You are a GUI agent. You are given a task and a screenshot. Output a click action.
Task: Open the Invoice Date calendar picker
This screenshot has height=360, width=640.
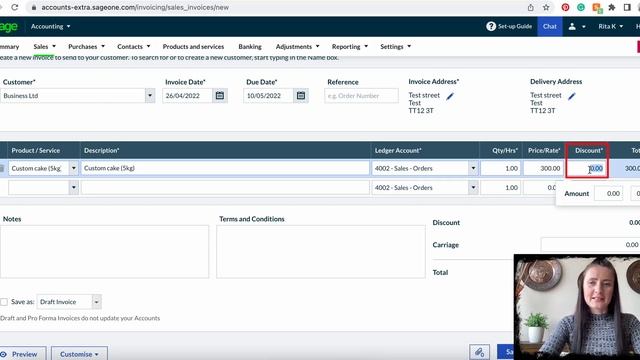[220, 96]
